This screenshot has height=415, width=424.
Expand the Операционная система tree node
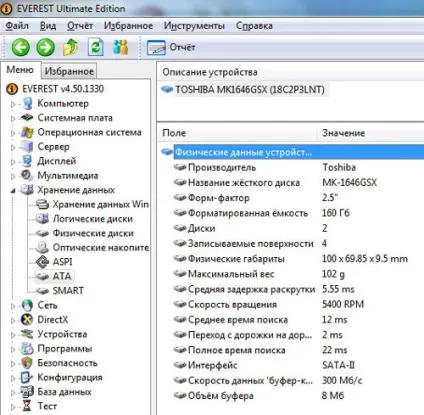coord(13,133)
